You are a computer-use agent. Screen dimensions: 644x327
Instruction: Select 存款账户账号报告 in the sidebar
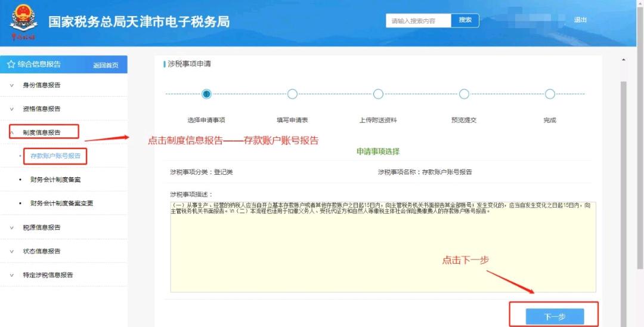point(55,156)
